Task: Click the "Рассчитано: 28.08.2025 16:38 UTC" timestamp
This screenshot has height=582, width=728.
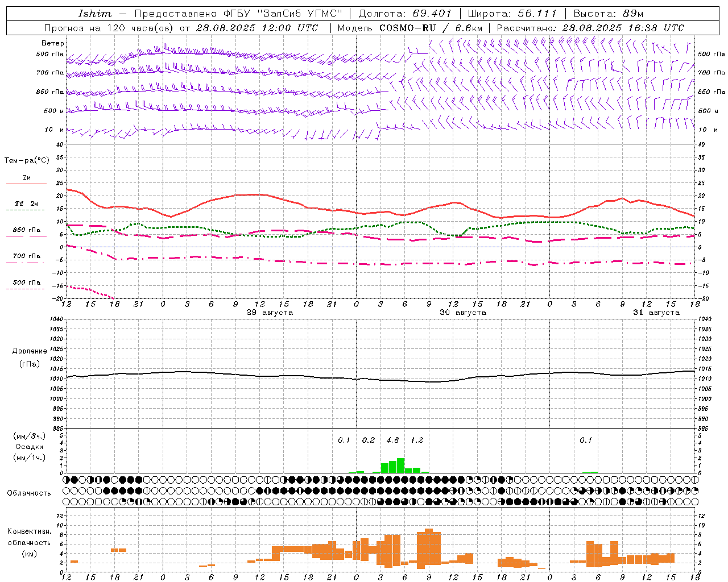Action: click(590, 28)
